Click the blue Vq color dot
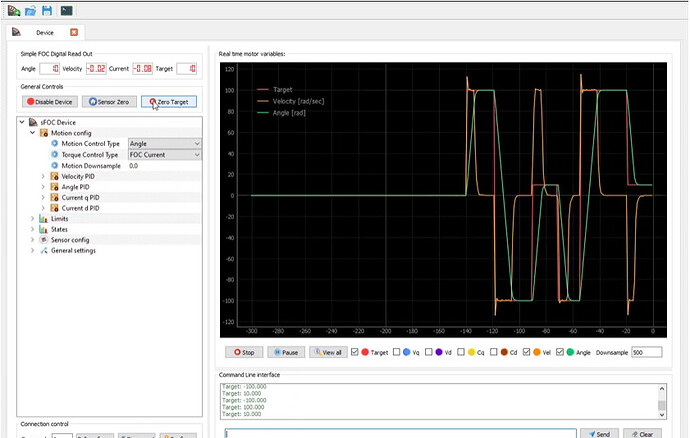The width and height of the screenshot is (690, 438). pyautogui.click(x=407, y=352)
